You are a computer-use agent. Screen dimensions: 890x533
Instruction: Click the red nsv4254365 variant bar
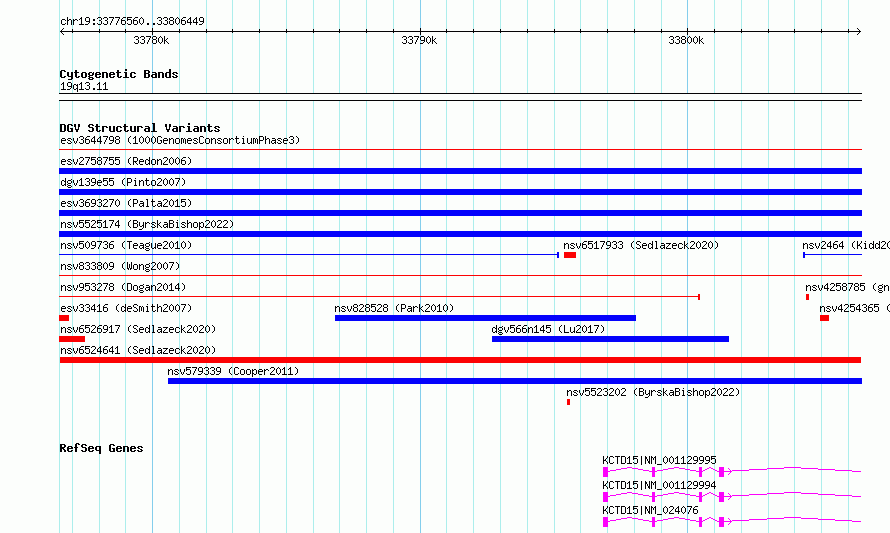tap(824, 318)
